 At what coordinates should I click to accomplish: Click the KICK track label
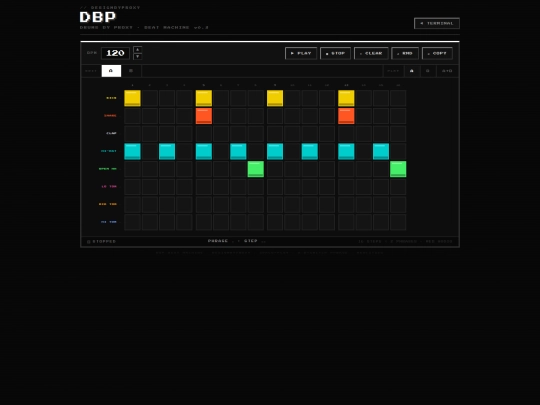[111, 98]
